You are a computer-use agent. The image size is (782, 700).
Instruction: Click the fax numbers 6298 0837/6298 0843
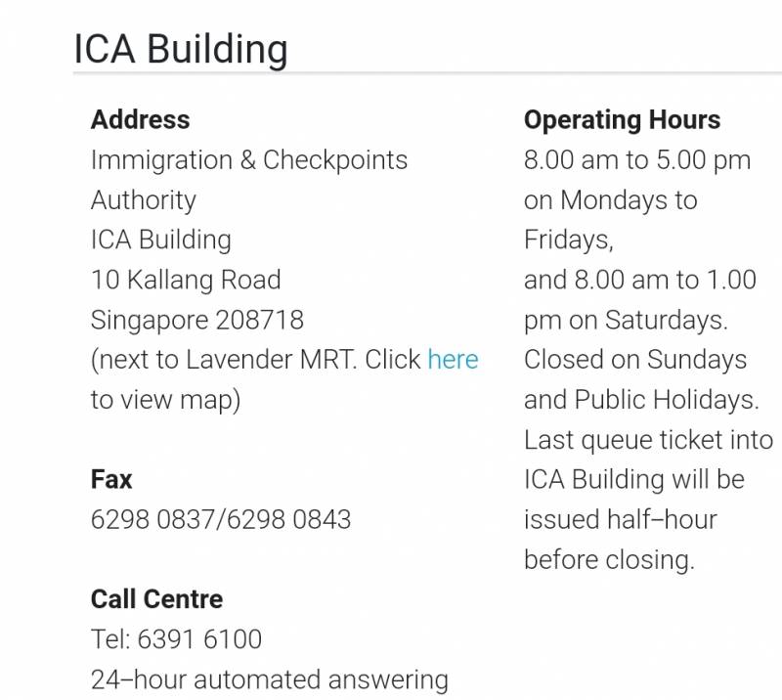tap(220, 519)
